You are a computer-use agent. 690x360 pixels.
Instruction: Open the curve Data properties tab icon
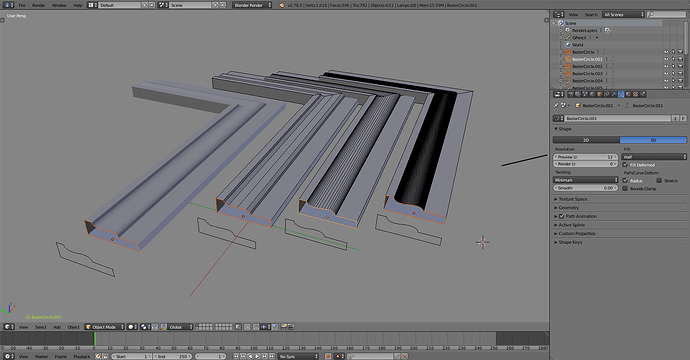(621, 94)
